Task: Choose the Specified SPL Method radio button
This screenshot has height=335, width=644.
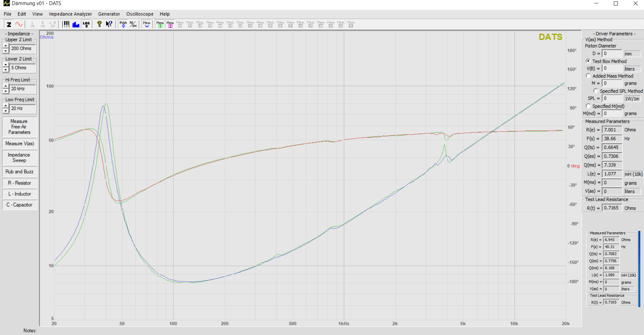Action: coord(595,91)
